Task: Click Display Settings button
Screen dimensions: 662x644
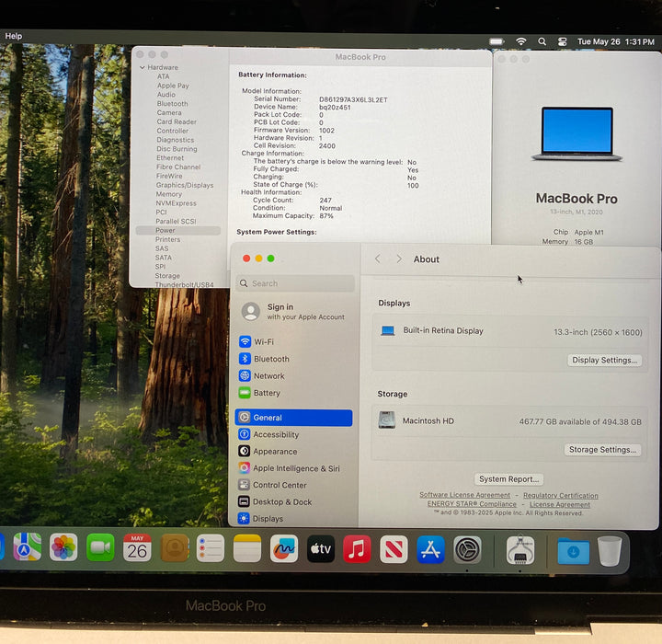Action: click(605, 360)
